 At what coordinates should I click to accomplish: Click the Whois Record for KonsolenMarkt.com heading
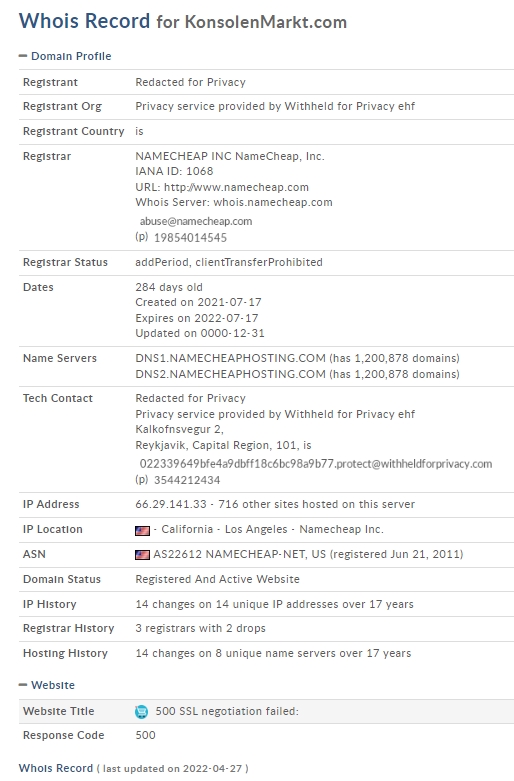coord(183,21)
